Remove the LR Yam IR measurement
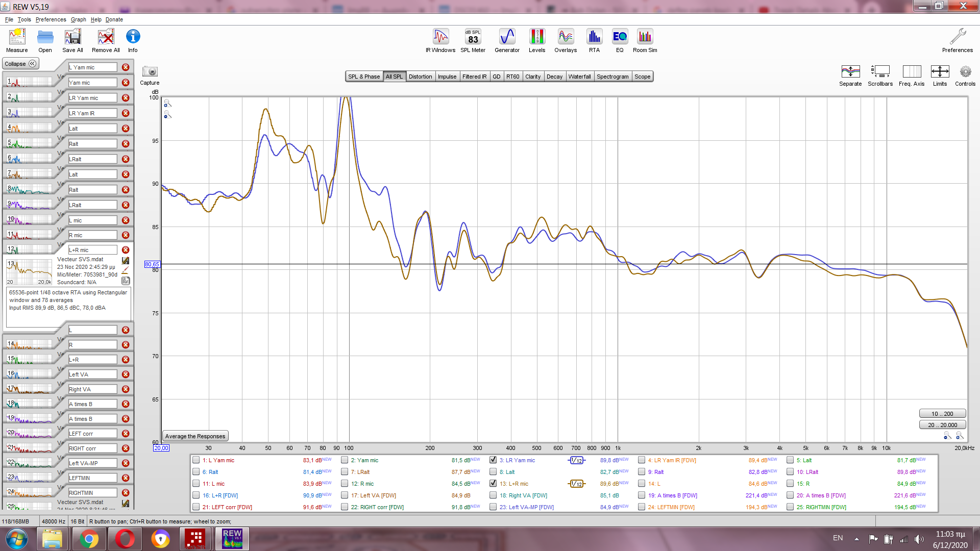The height and width of the screenshot is (551, 980). point(126,113)
